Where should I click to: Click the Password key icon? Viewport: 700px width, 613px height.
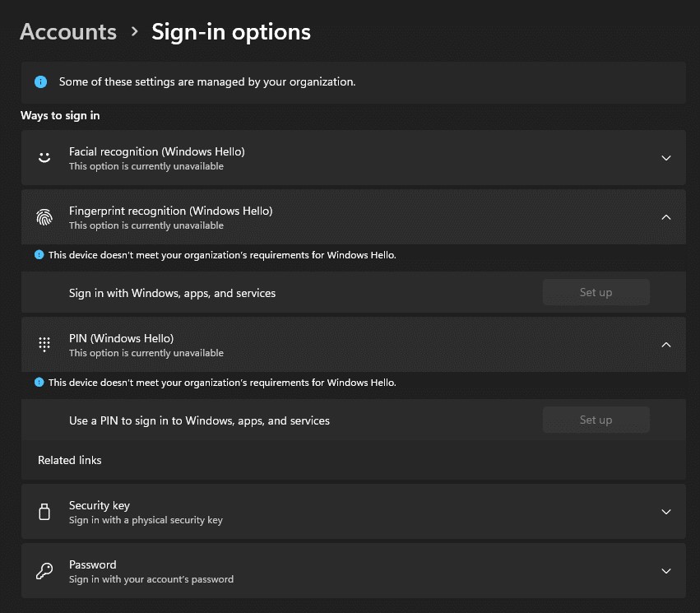[x=44, y=571]
